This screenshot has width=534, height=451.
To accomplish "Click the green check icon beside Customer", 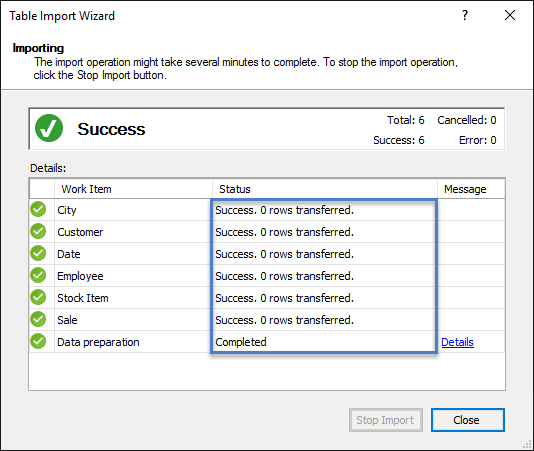I will (38, 231).
